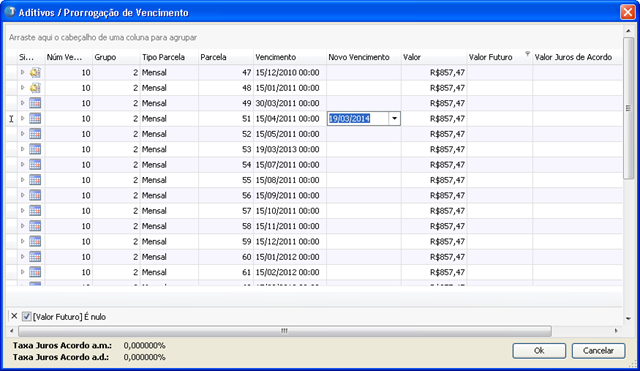Expand the parcela 53 row

(x=22, y=149)
